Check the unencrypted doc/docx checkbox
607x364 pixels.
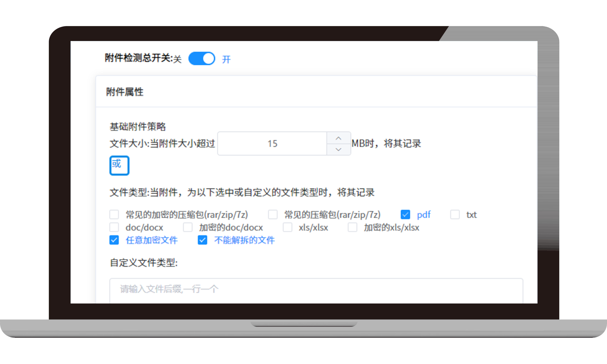pyautogui.click(x=114, y=227)
